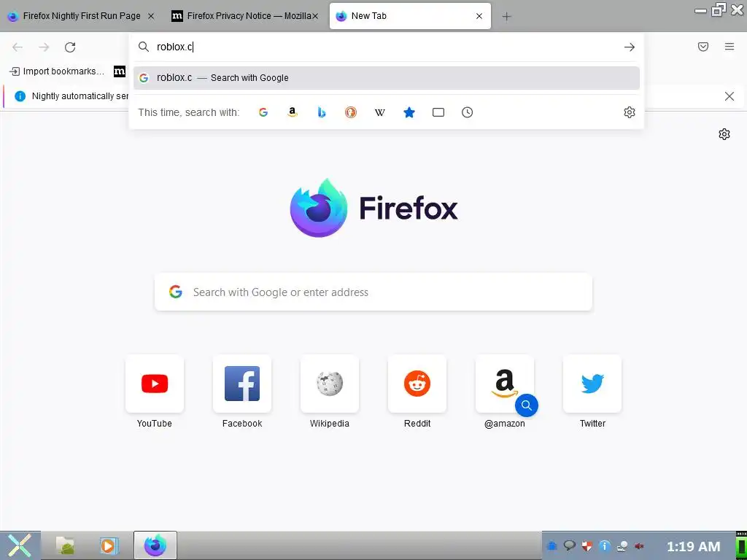Close the Firefox Nightly First Run Page tab
Image resolution: width=747 pixels, height=560 pixels.
tap(150, 16)
